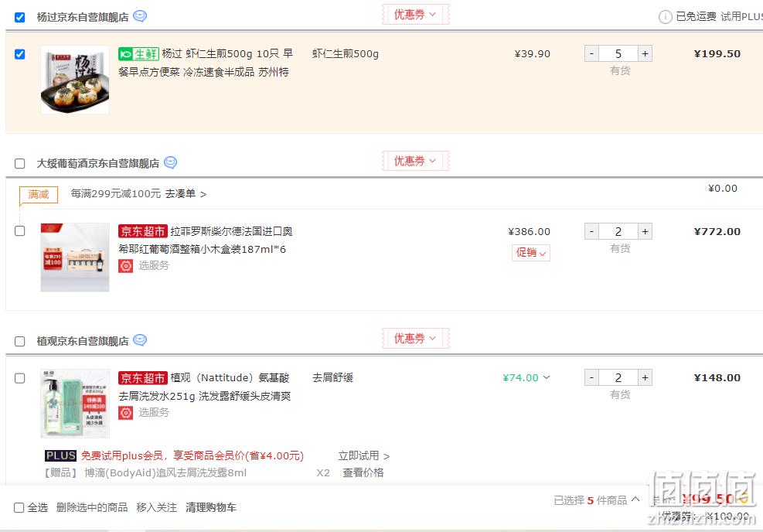
Task: Click 选服务 under the shampoo item
Action: click(154, 412)
